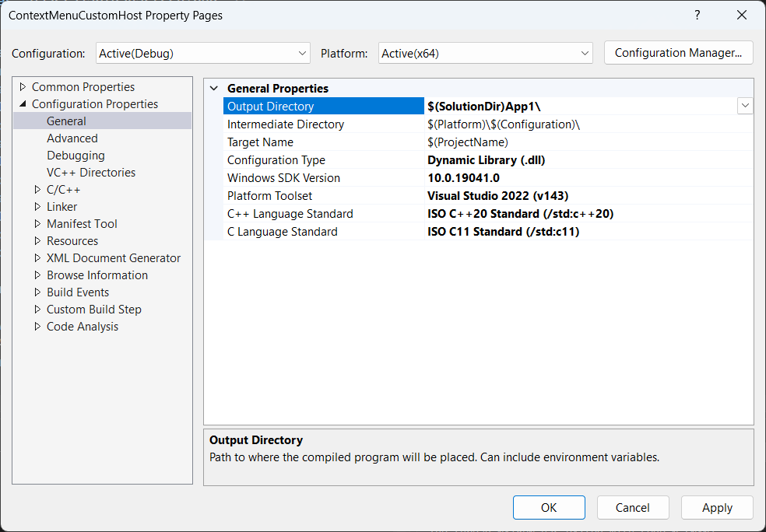Collapse General Properties section chevron
Viewport: 766px width, 532px height.
coord(214,89)
